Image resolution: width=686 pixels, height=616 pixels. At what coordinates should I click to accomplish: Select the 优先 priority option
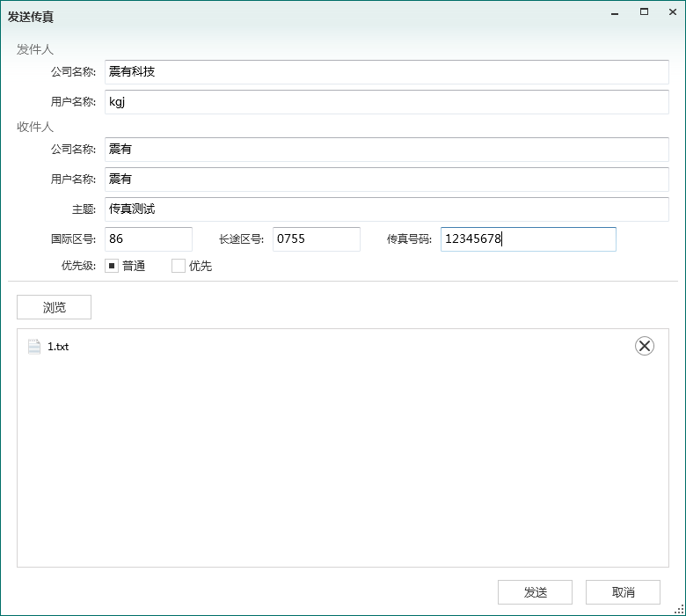tap(179, 266)
